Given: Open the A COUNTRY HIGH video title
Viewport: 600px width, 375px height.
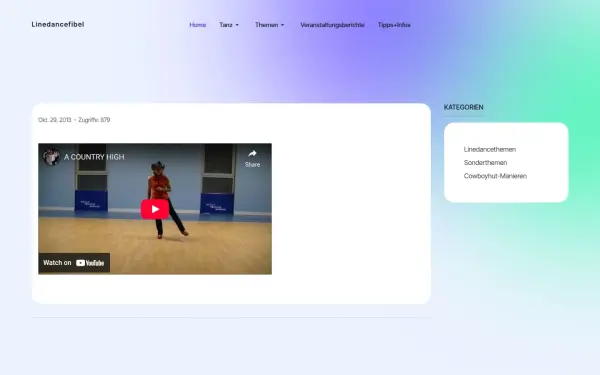Looking at the screenshot, I should point(94,157).
